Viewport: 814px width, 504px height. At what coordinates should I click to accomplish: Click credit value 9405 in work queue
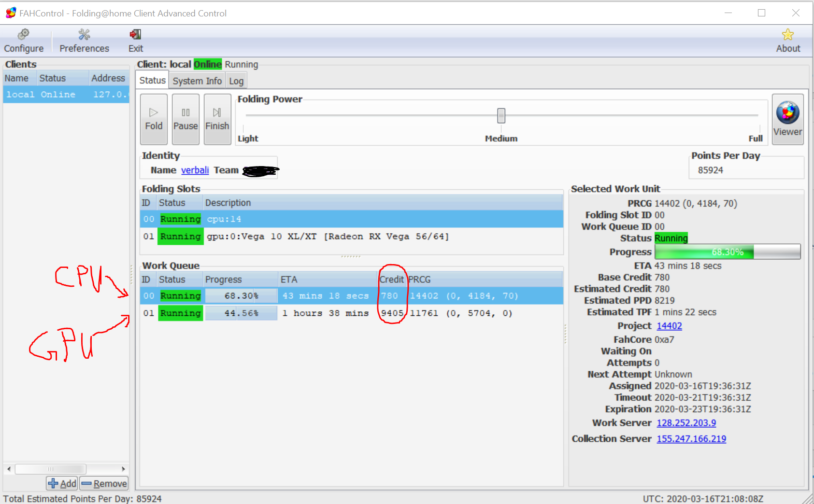click(392, 313)
